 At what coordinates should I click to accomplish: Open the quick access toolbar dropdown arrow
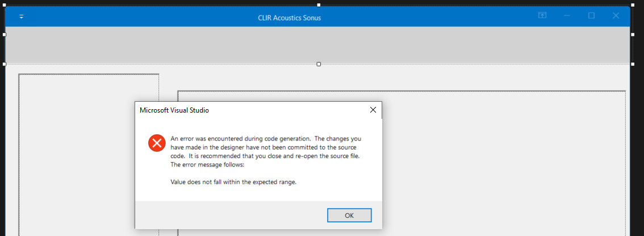click(22, 16)
